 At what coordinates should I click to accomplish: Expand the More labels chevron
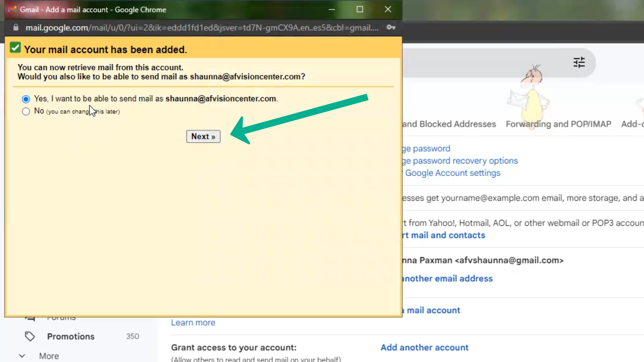coord(22,356)
